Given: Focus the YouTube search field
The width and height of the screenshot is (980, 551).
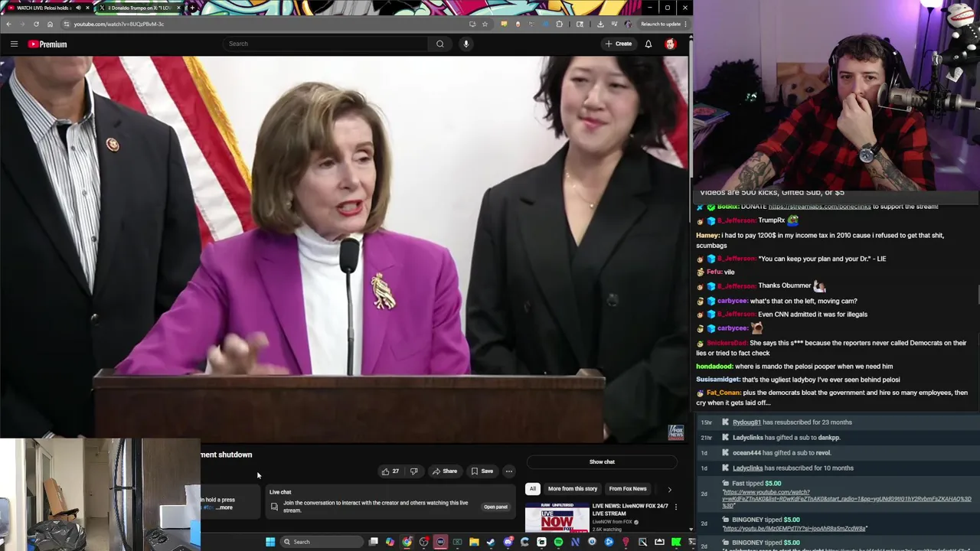Looking at the screenshot, I should 325,44.
